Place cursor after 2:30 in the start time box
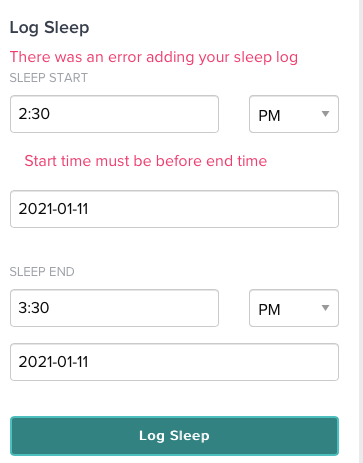Screen dimensions: 363x463 (51, 114)
